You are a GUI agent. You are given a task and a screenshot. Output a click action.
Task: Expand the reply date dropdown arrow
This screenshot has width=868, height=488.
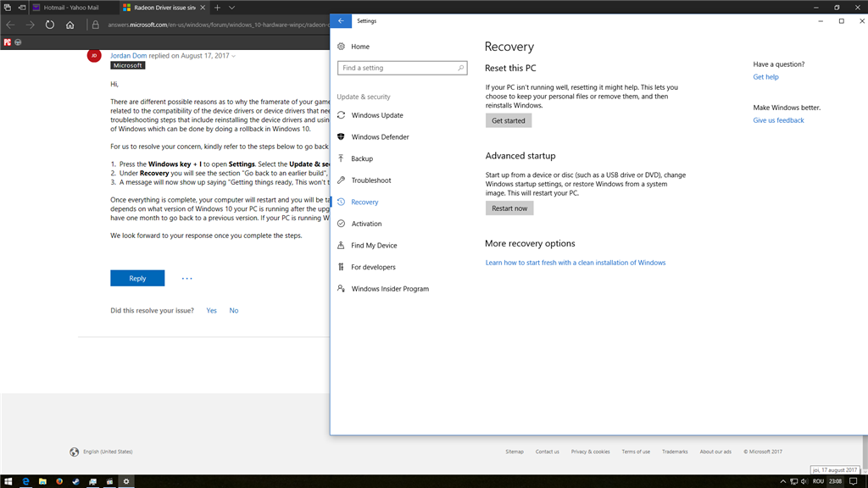click(x=233, y=56)
